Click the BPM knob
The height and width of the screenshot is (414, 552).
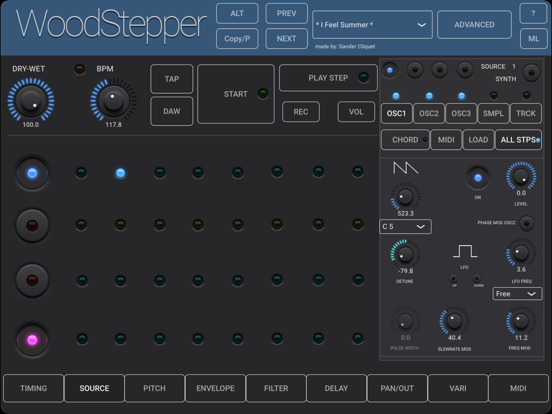pos(113,100)
